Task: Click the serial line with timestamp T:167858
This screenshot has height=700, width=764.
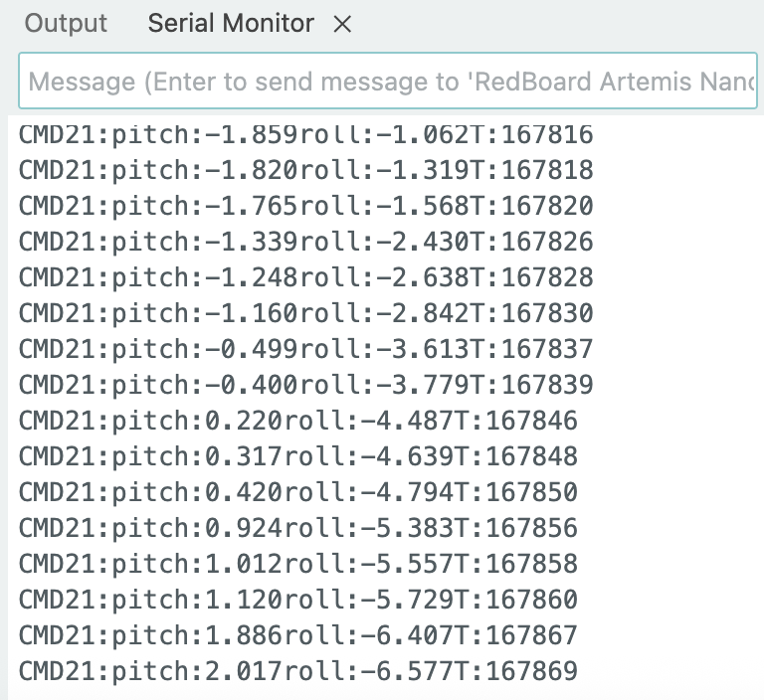Action: [x=297, y=564]
